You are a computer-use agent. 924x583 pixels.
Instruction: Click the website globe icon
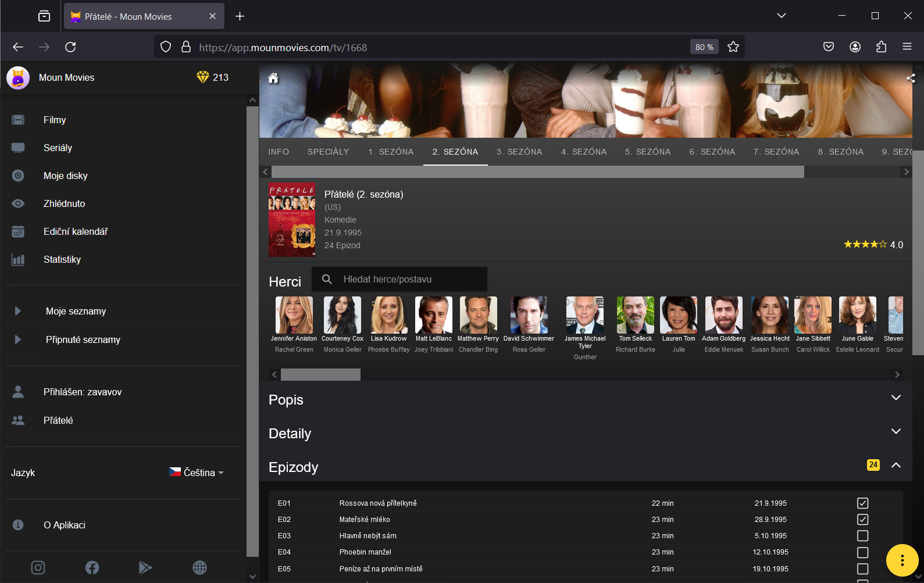click(199, 567)
